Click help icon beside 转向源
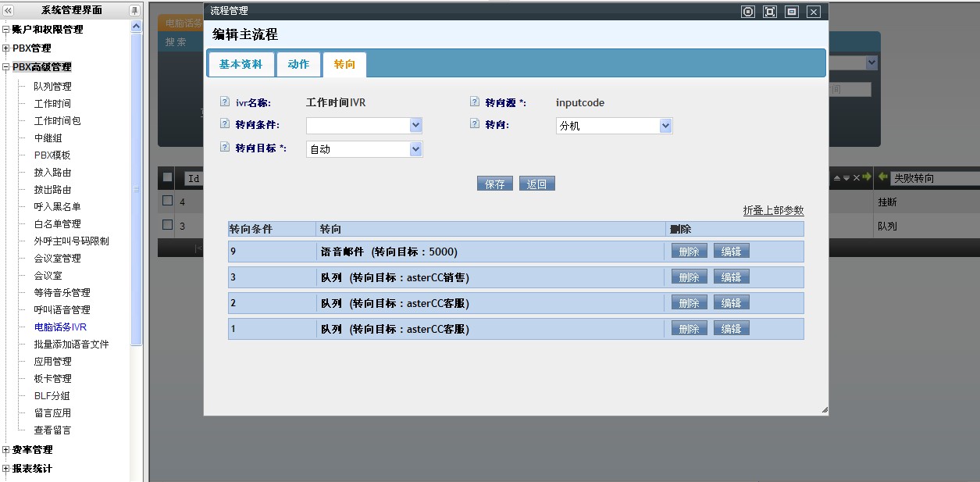The width and height of the screenshot is (980, 482). tap(474, 102)
